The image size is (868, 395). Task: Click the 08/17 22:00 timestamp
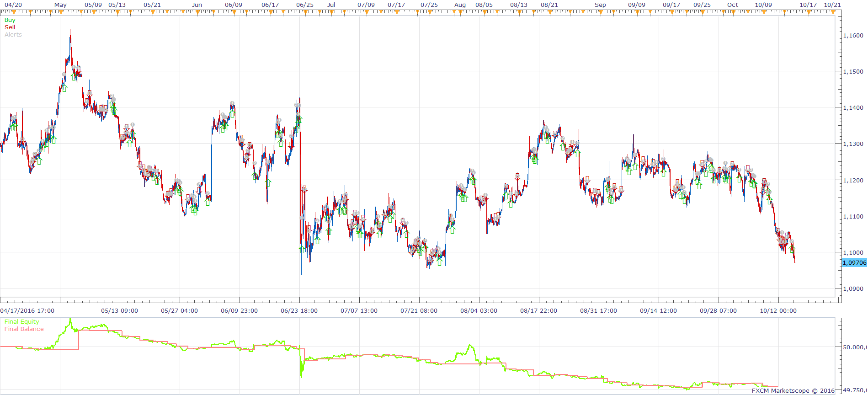point(539,311)
